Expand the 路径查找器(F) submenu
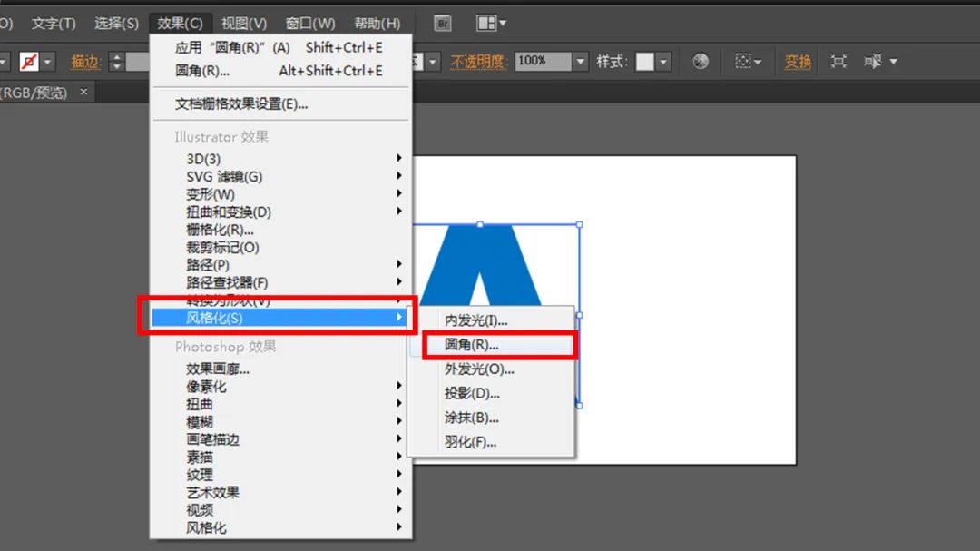This screenshot has height=551, width=980. (280, 282)
